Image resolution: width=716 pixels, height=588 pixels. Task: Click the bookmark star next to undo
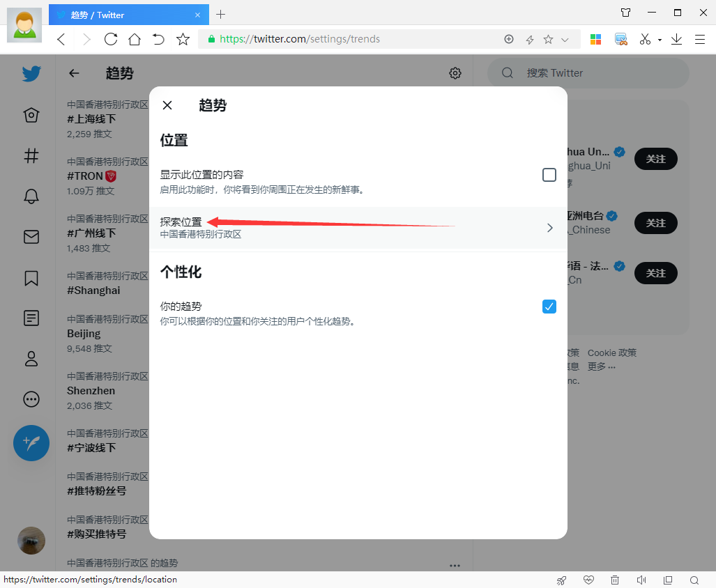pyautogui.click(x=183, y=39)
